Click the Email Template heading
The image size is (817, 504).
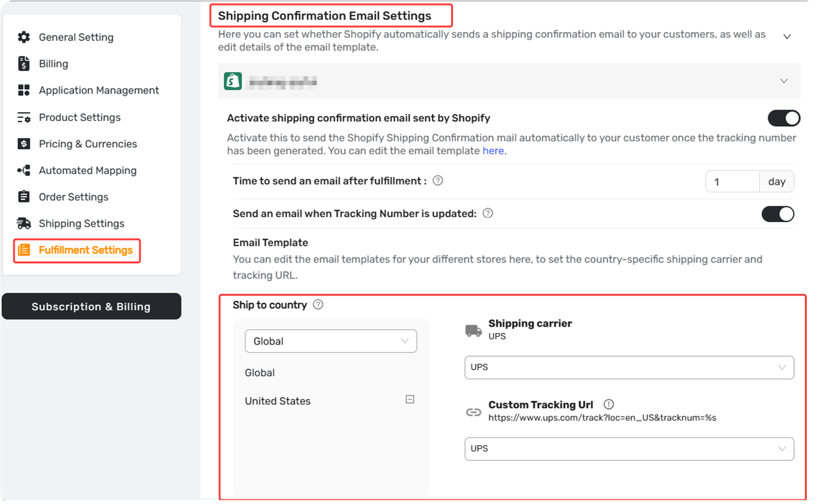[x=270, y=243]
